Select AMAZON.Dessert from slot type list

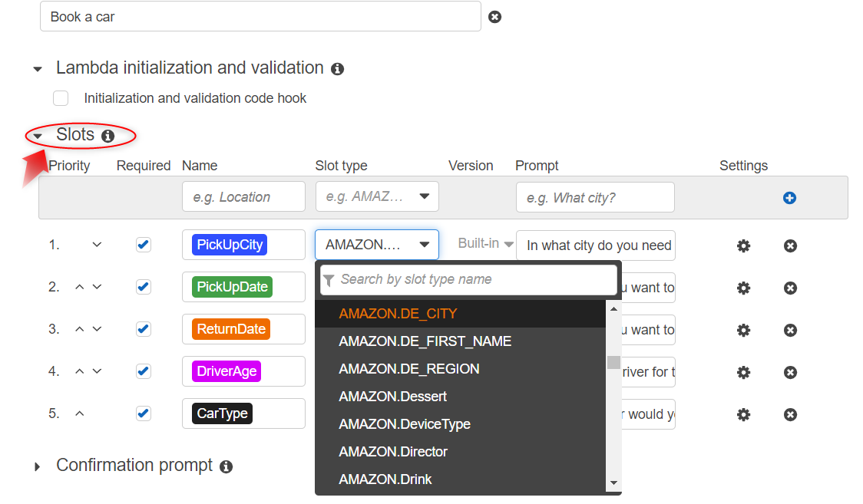point(392,397)
